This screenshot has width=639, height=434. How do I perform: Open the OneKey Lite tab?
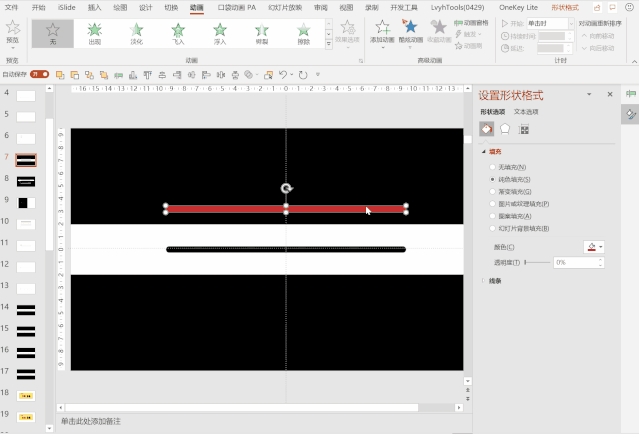point(518,7)
